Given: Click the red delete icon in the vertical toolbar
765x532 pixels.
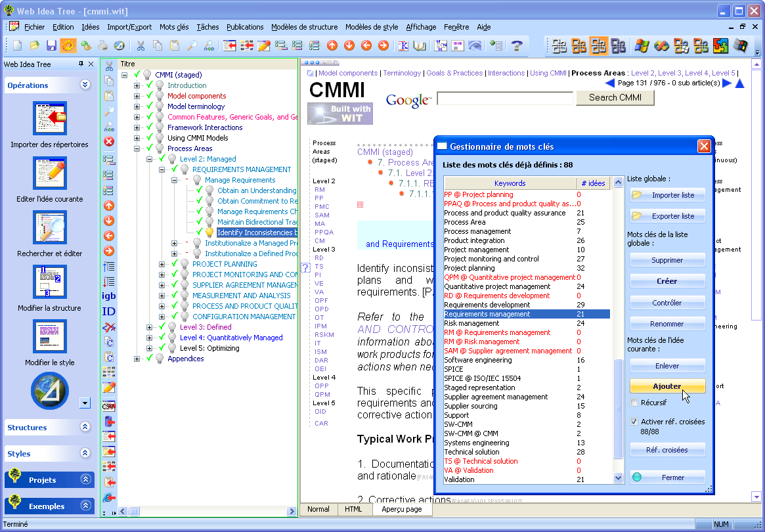Looking at the screenshot, I should pyautogui.click(x=109, y=141).
